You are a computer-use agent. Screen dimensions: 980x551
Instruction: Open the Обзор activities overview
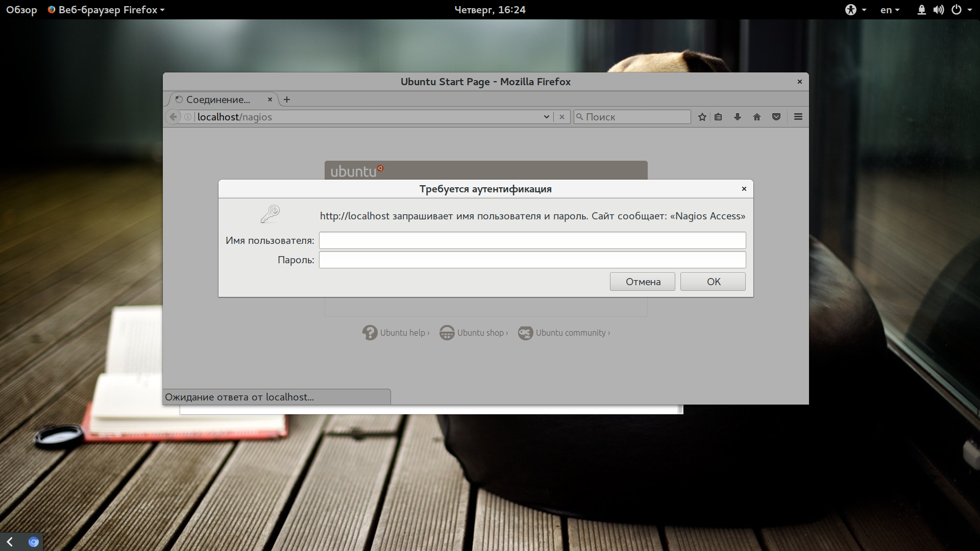tap(21, 10)
